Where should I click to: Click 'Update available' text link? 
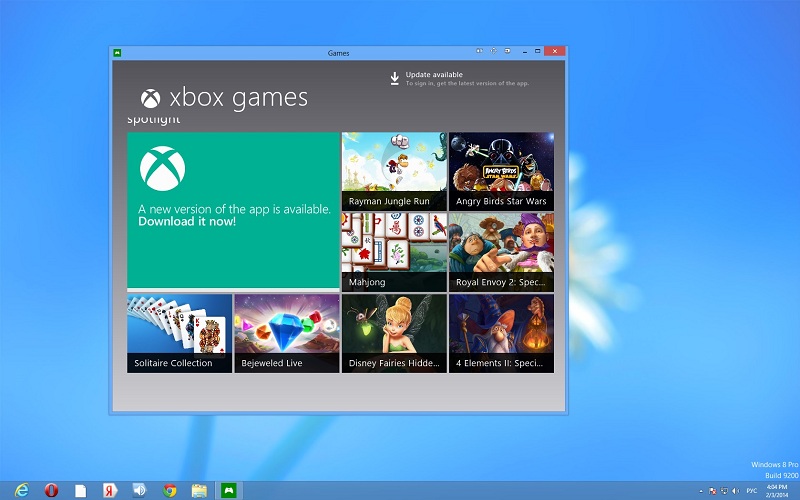(434, 74)
